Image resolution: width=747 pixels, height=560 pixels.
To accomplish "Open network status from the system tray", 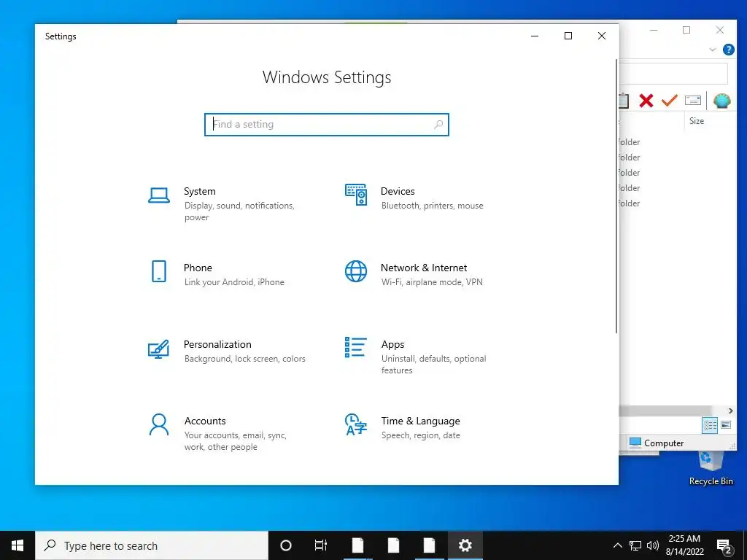I will pos(635,545).
